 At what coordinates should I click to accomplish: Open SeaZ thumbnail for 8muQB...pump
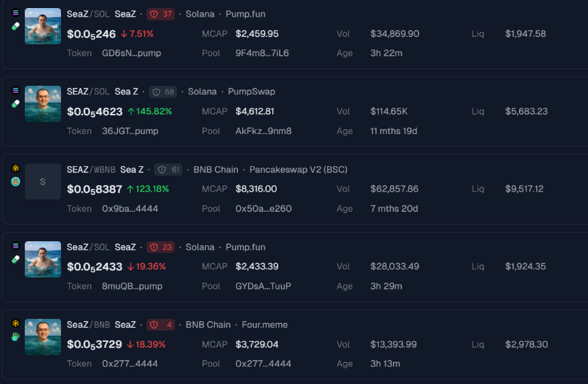[43, 259]
